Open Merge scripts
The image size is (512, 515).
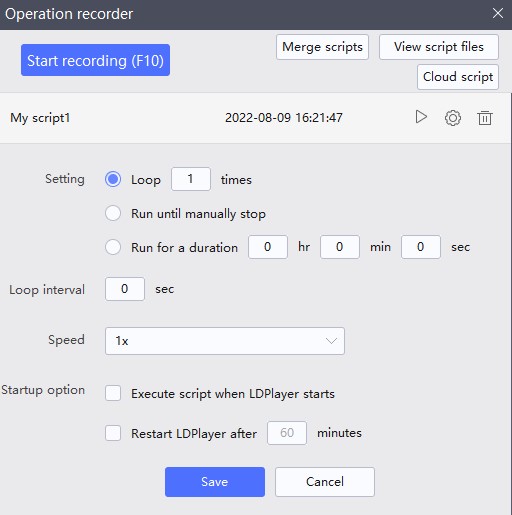click(x=322, y=47)
